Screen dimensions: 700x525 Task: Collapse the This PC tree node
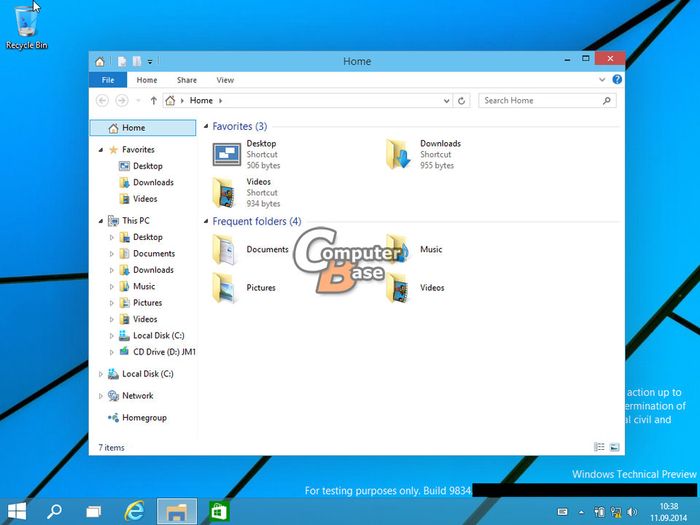coord(101,221)
